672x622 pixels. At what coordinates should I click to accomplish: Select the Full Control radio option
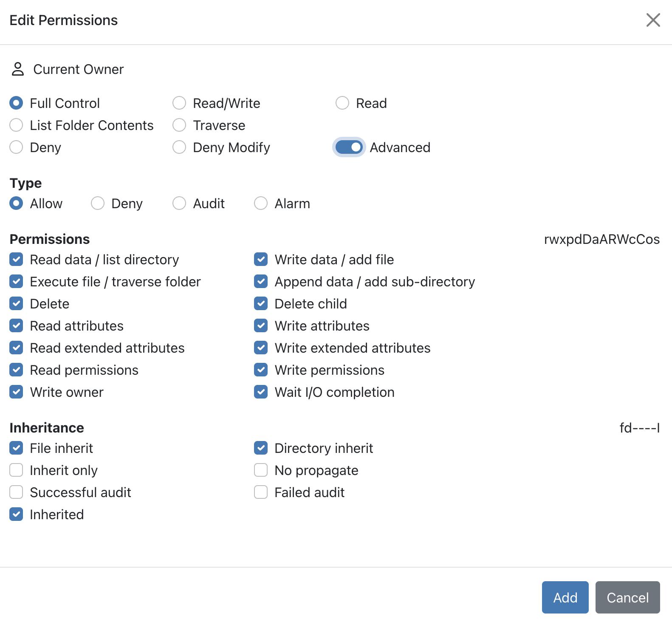click(16, 103)
